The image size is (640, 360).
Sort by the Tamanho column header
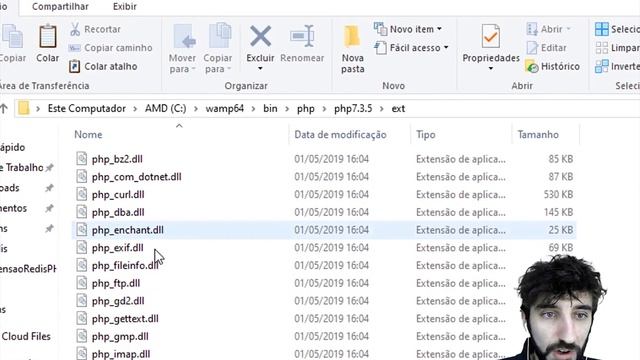pos(538,135)
